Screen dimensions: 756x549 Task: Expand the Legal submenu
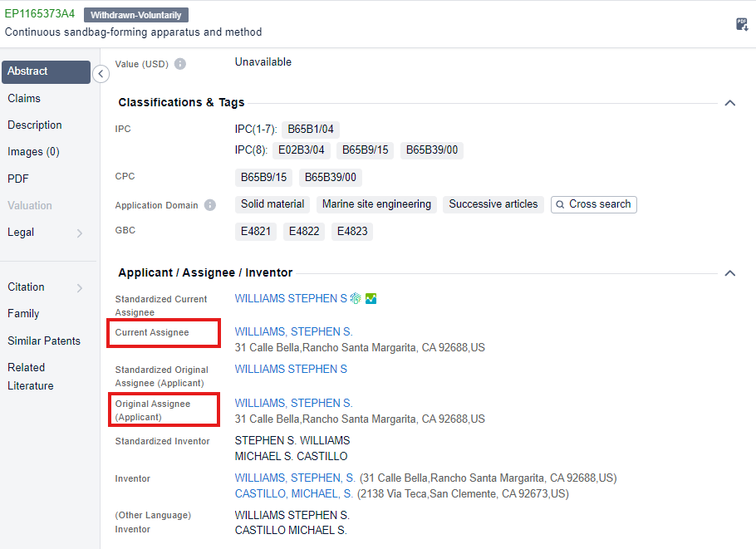click(80, 233)
